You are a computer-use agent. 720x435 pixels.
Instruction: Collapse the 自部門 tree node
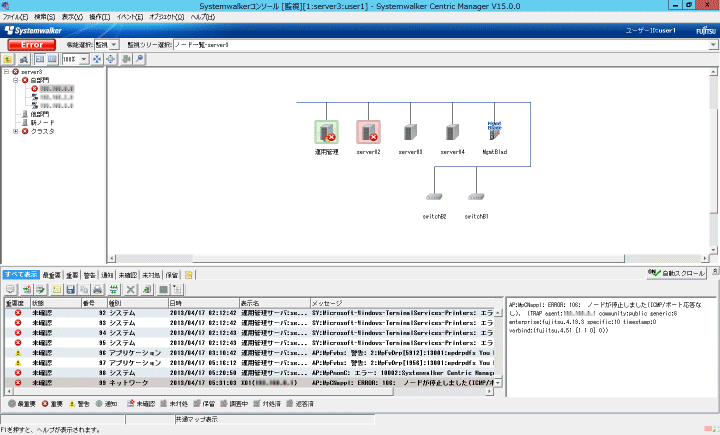(x=16, y=80)
